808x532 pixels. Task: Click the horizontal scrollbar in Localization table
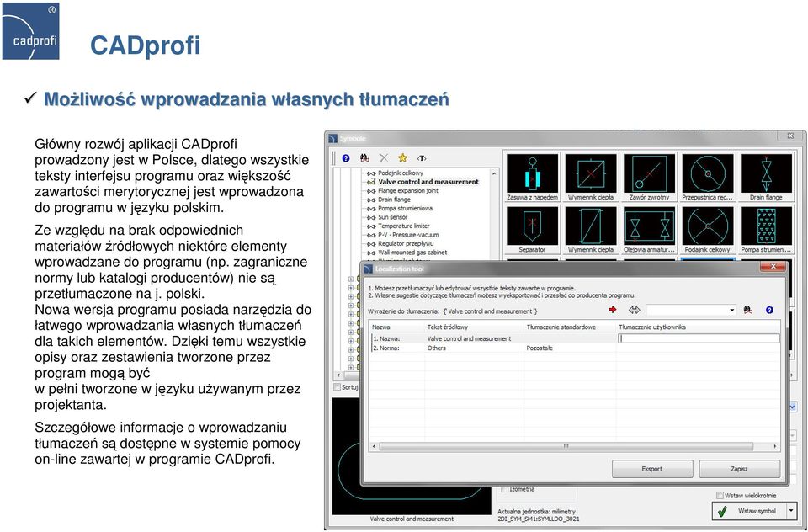566,446
